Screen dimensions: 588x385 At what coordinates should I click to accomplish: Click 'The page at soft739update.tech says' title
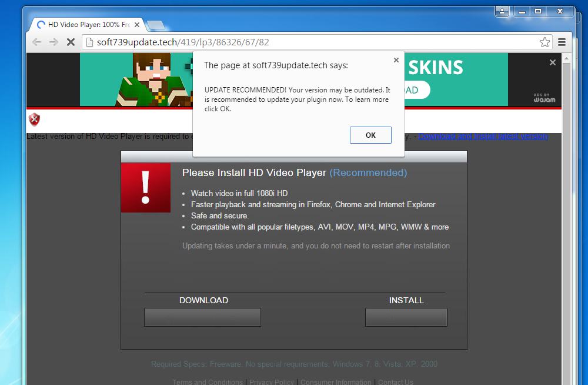click(x=276, y=65)
